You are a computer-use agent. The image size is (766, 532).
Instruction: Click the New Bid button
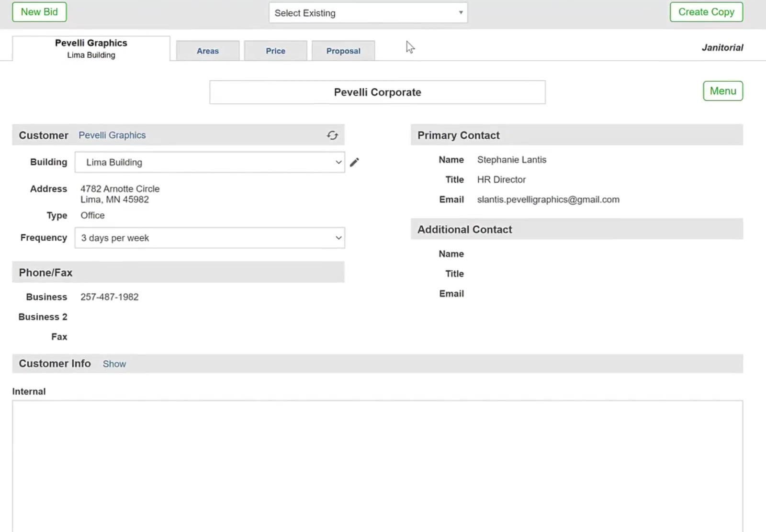(39, 12)
